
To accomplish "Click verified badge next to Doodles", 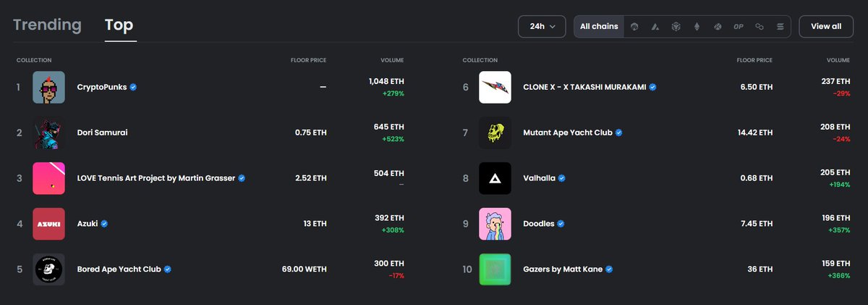I will tap(561, 224).
